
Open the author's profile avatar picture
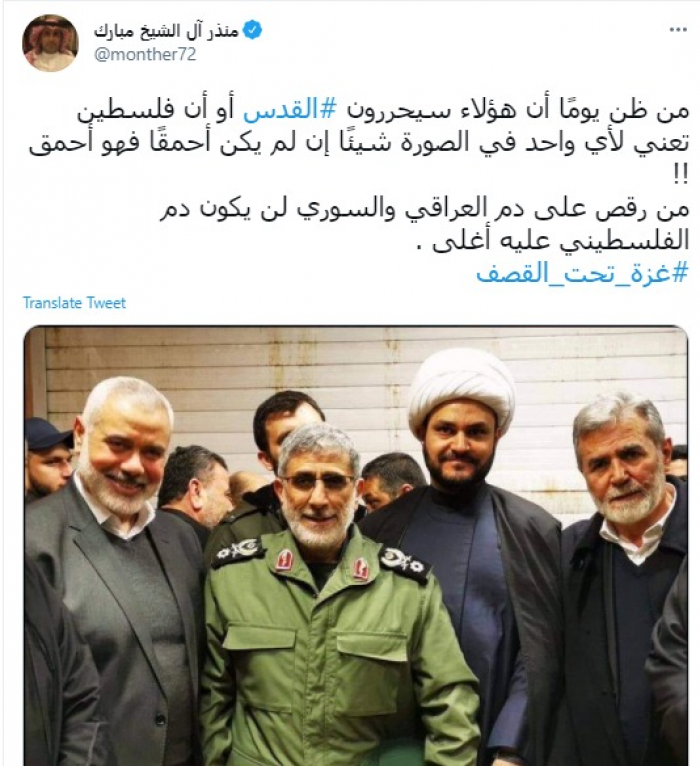point(50,43)
